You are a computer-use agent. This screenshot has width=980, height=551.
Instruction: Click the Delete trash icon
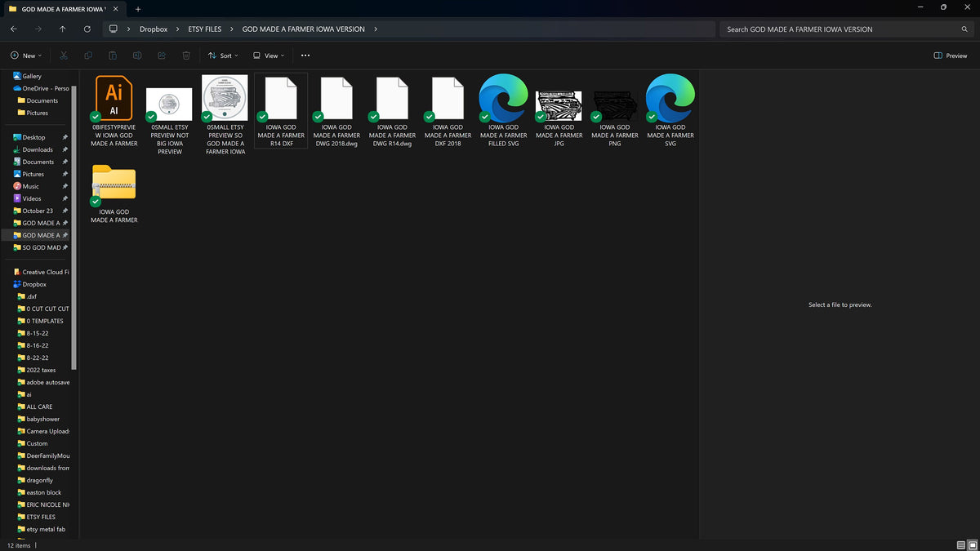click(186, 56)
